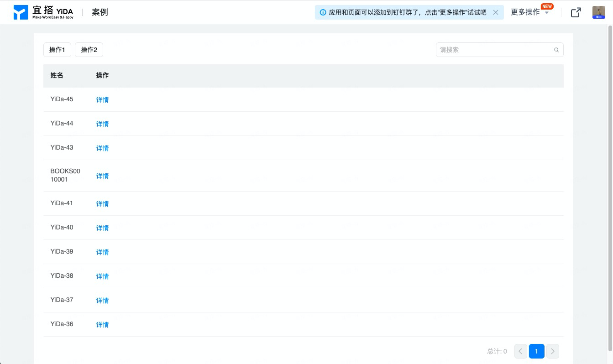Open 详情 for YiDa-43
This screenshot has height=364, width=613.
[102, 148]
